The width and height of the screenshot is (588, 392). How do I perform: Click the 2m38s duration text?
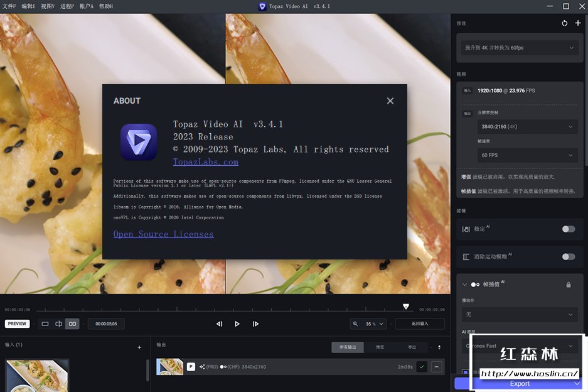405,367
